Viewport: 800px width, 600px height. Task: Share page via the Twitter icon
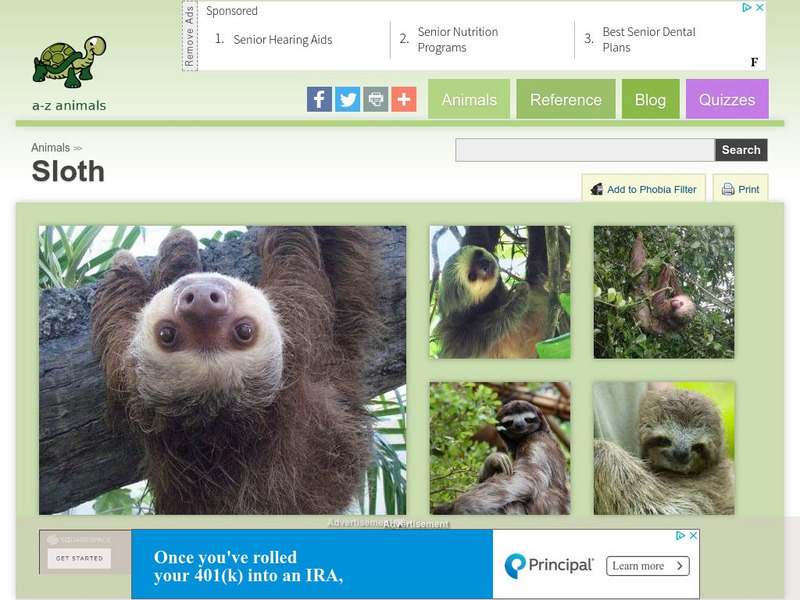(347, 99)
